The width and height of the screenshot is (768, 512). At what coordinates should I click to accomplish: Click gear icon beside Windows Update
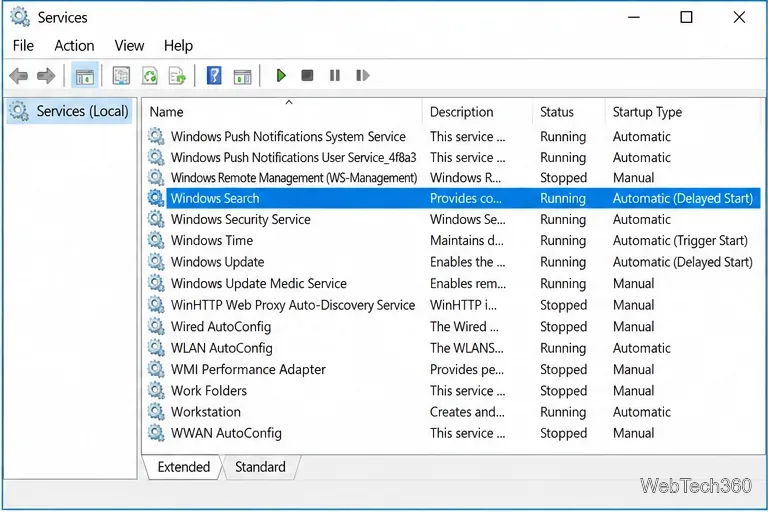tap(156, 262)
